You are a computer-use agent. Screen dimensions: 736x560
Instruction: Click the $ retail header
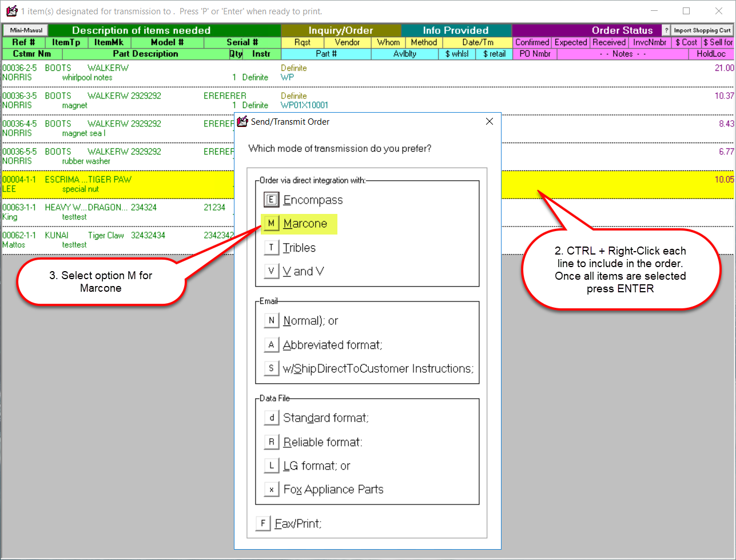(494, 54)
